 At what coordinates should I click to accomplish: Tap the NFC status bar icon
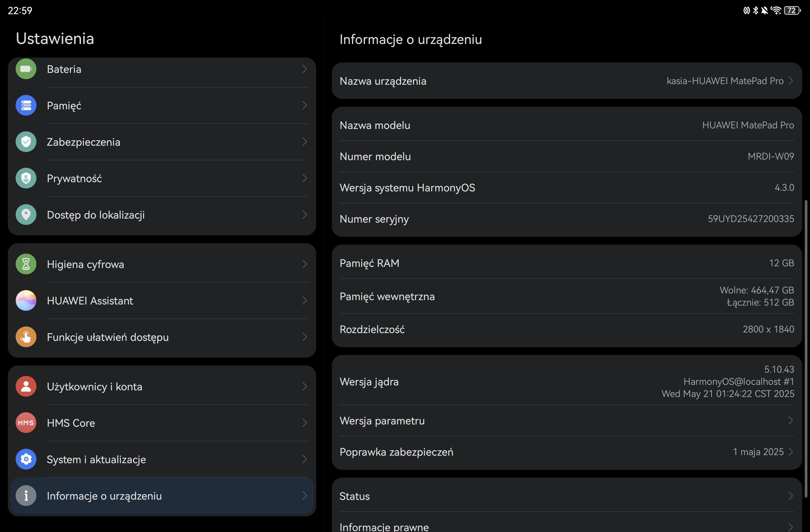(747, 10)
